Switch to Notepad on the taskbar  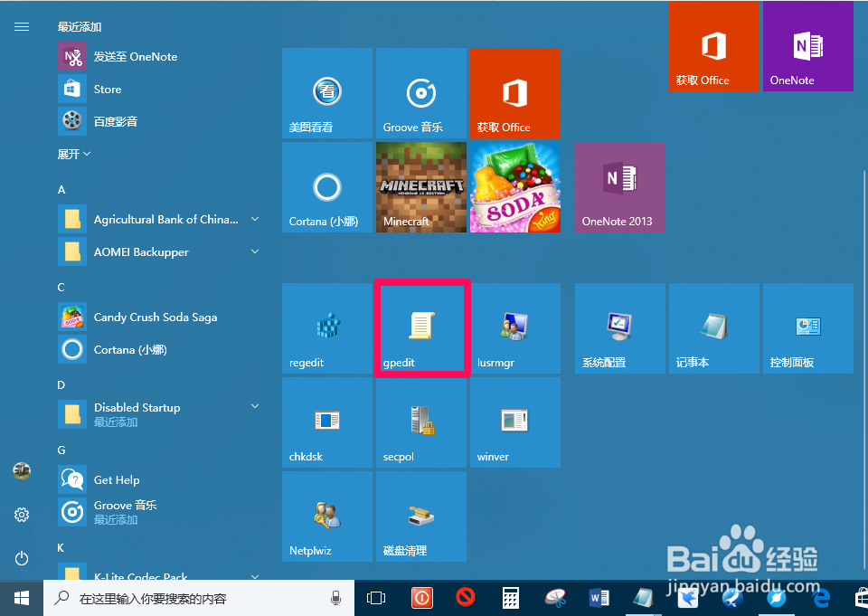(x=643, y=598)
